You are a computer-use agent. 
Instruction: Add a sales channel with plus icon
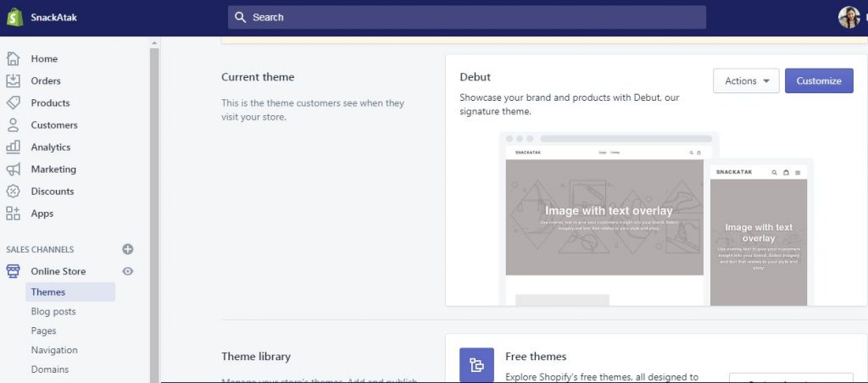point(128,249)
